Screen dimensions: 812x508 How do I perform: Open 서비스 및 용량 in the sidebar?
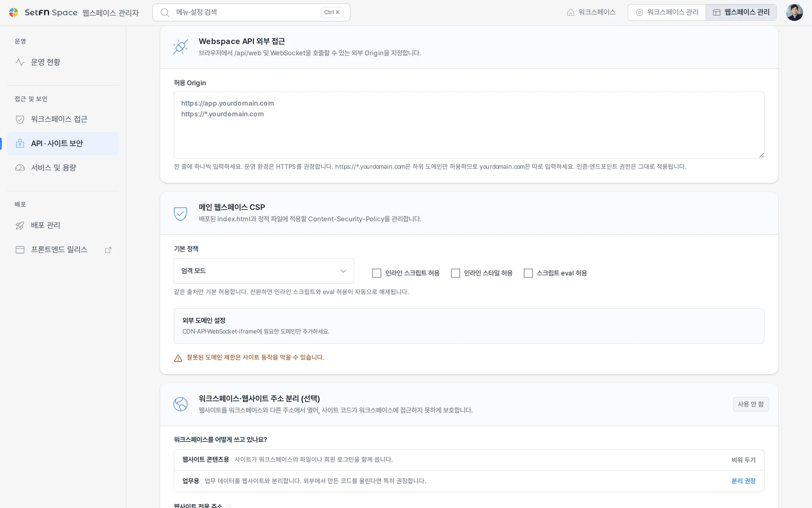(x=63, y=168)
